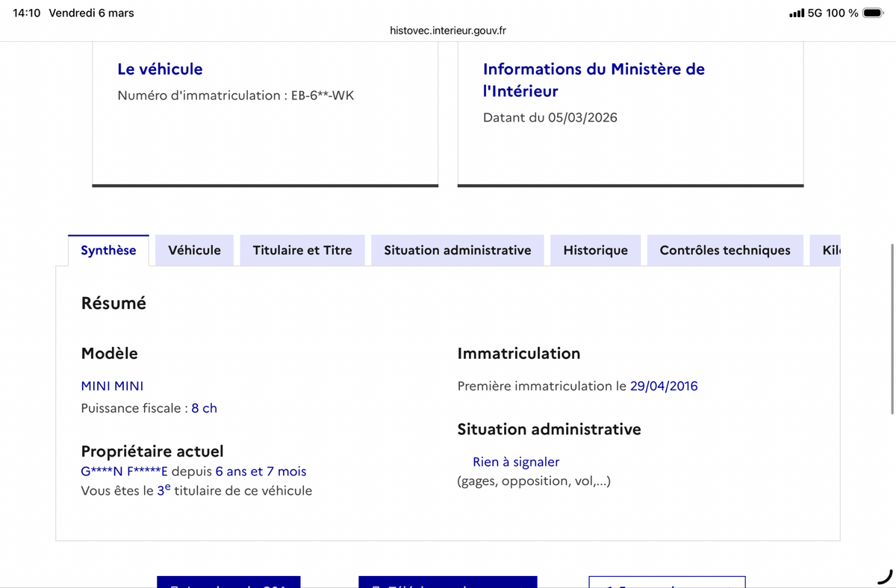896x588 pixels.
Task: Tap the histovec.interieur.gouv.fr address bar
Action: [x=448, y=31]
